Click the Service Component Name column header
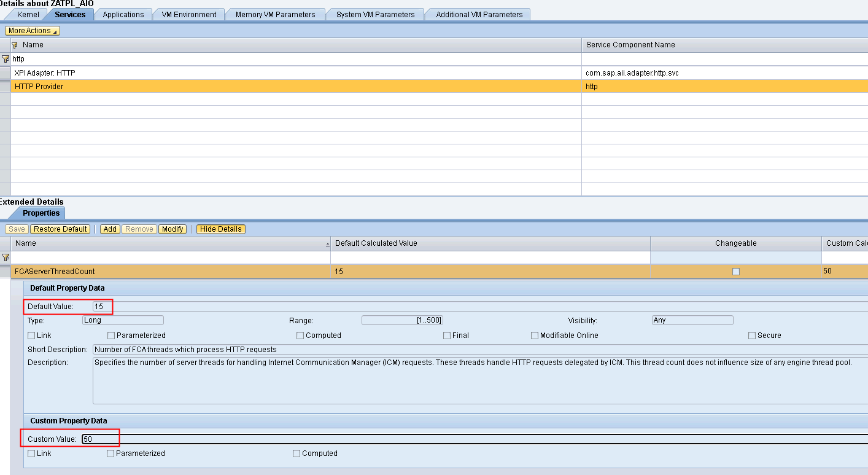The image size is (868, 475). [724, 45]
